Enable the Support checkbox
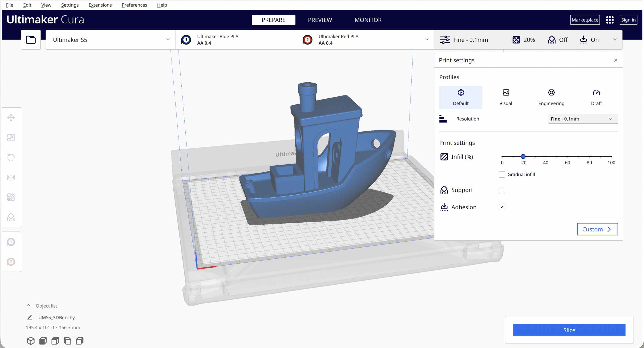The image size is (644, 348). (x=502, y=191)
